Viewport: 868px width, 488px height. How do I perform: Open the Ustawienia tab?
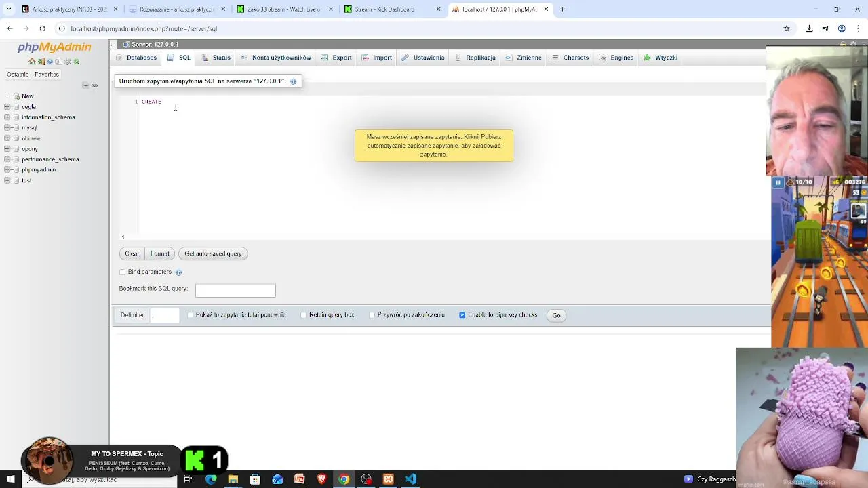(x=424, y=58)
